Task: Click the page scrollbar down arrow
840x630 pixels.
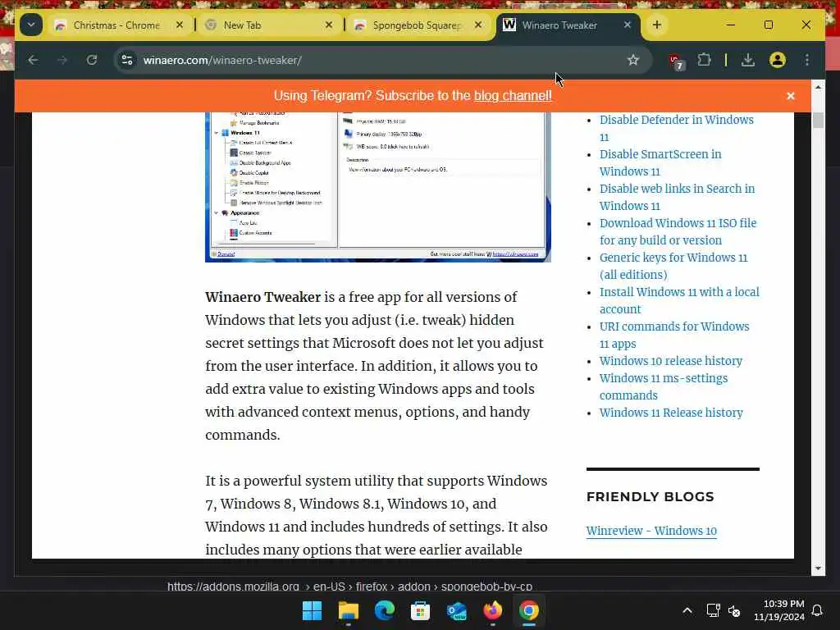Action: pos(818,568)
